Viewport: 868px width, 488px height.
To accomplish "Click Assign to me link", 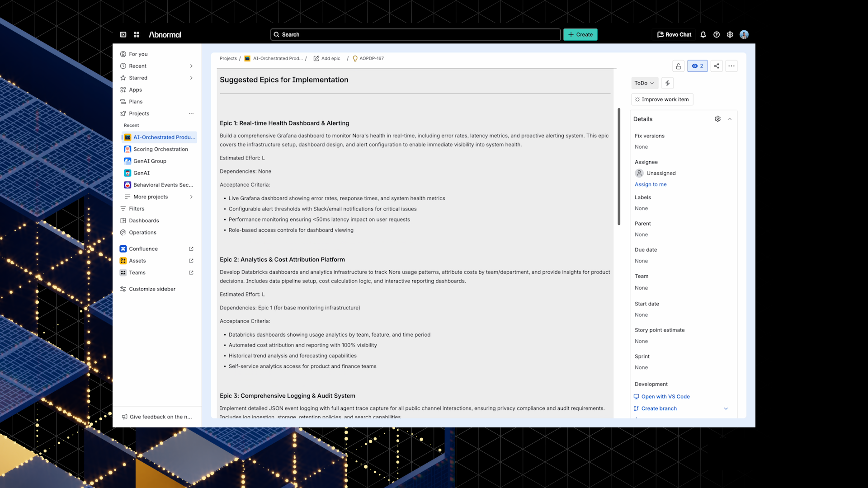I will pyautogui.click(x=651, y=184).
